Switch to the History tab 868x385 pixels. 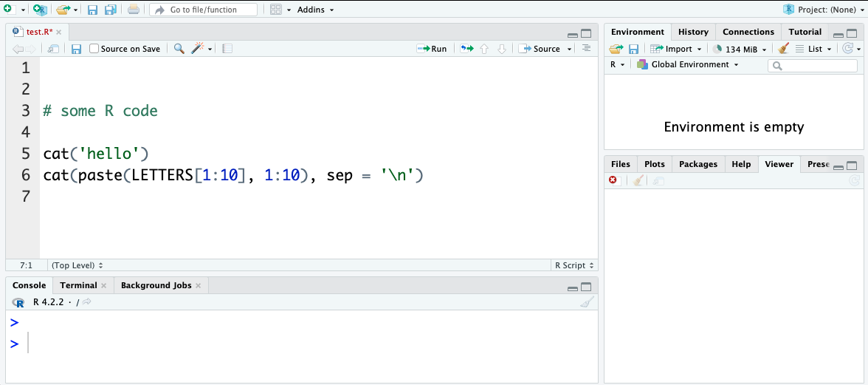point(693,32)
